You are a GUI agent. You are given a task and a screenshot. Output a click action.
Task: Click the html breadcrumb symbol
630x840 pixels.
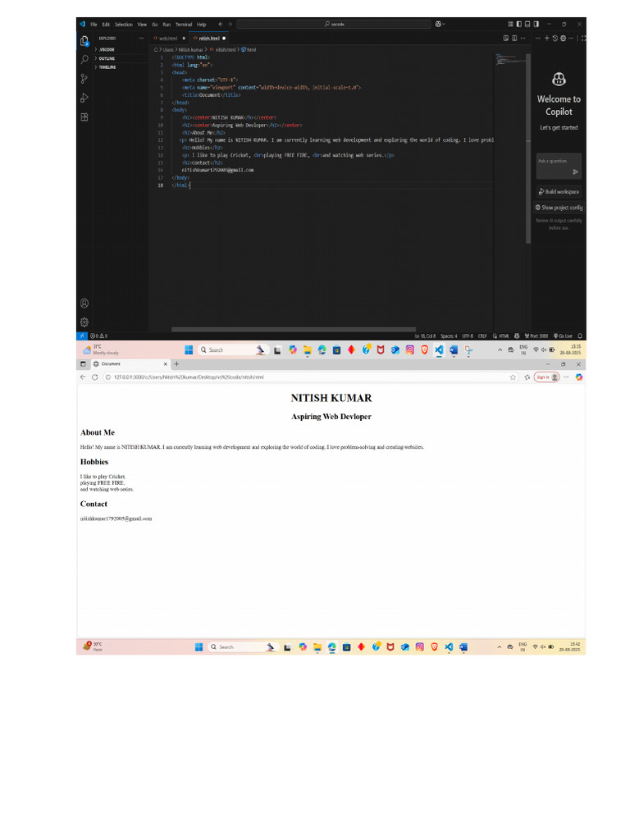tap(249, 49)
